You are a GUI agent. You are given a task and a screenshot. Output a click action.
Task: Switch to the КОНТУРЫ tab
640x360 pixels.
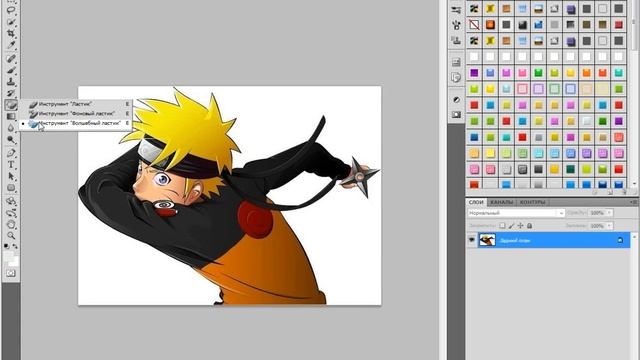click(x=533, y=202)
